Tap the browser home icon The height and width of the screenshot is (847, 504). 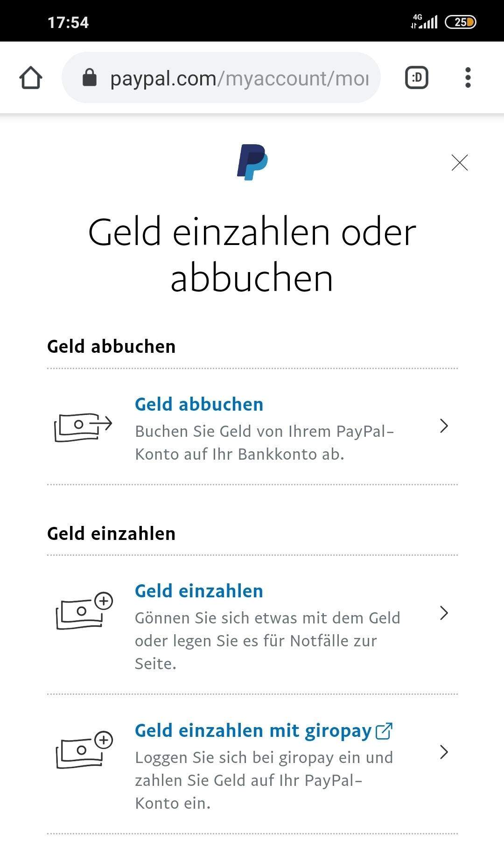(x=31, y=77)
